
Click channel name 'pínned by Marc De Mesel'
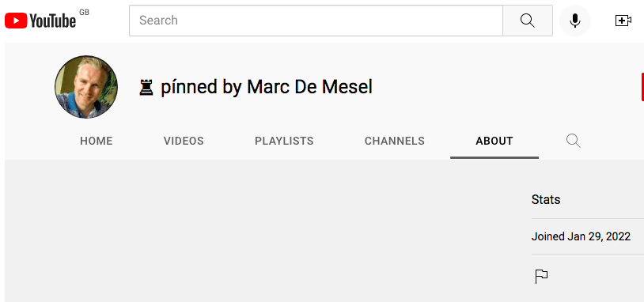coord(267,87)
